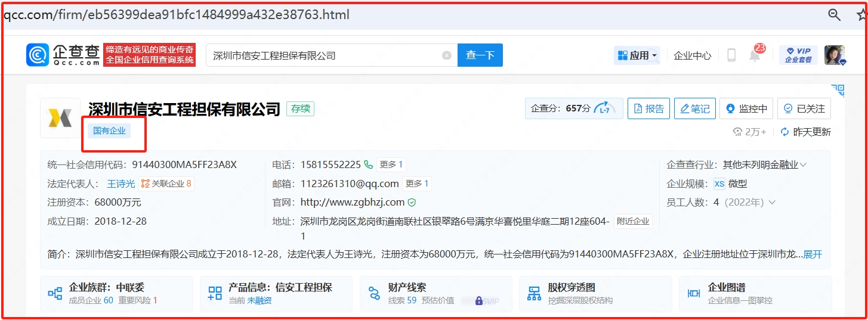This screenshot has height=320, width=868.
Task: Click the 附近企业 button
Action: point(633,221)
